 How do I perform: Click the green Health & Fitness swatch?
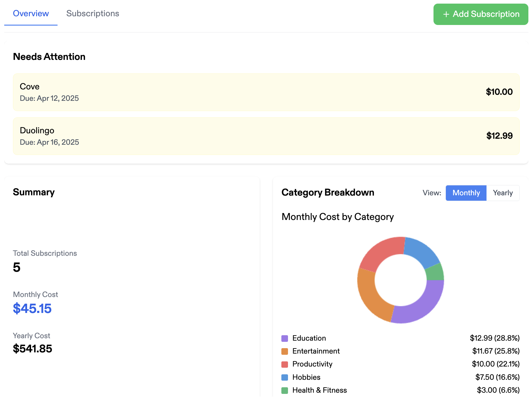click(285, 390)
